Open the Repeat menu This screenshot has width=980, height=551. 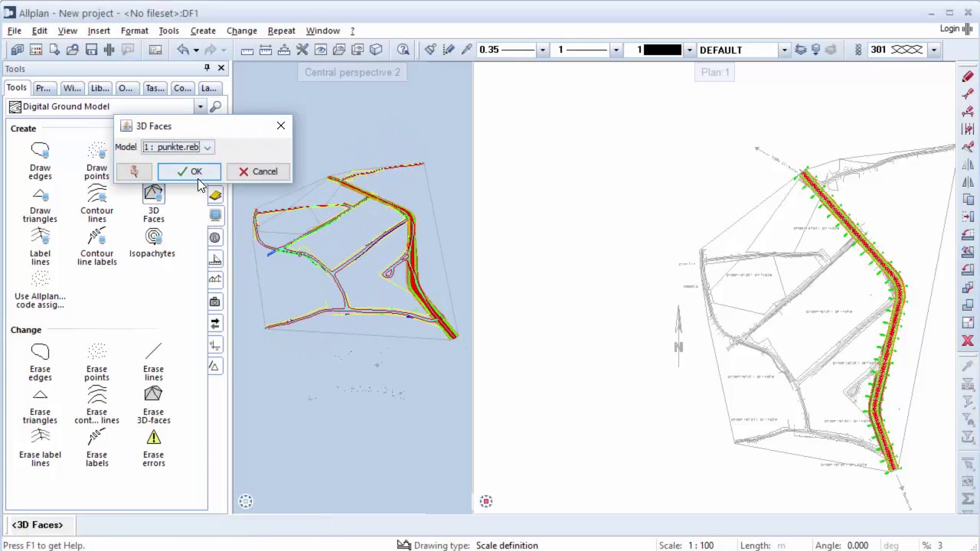(281, 31)
